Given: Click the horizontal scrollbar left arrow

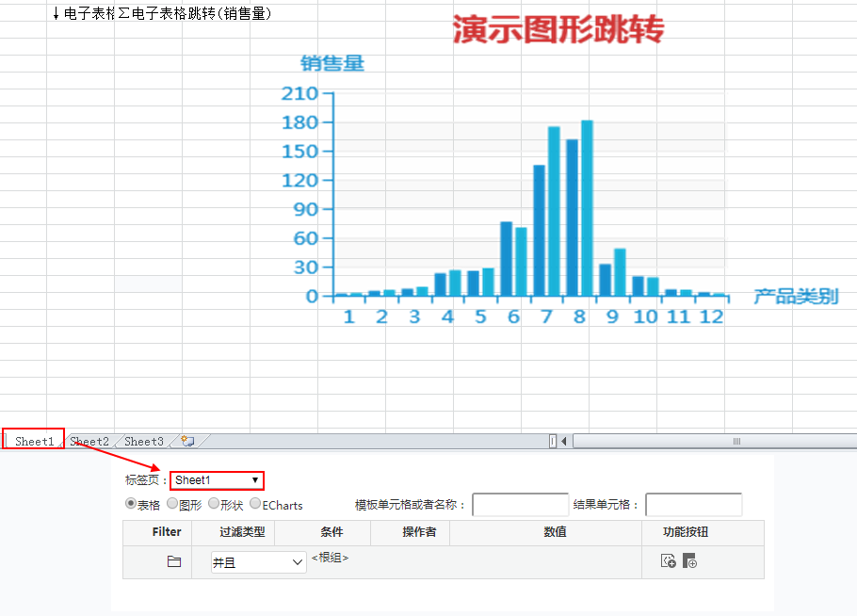Looking at the screenshot, I should pyautogui.click(x=564, y=441).
